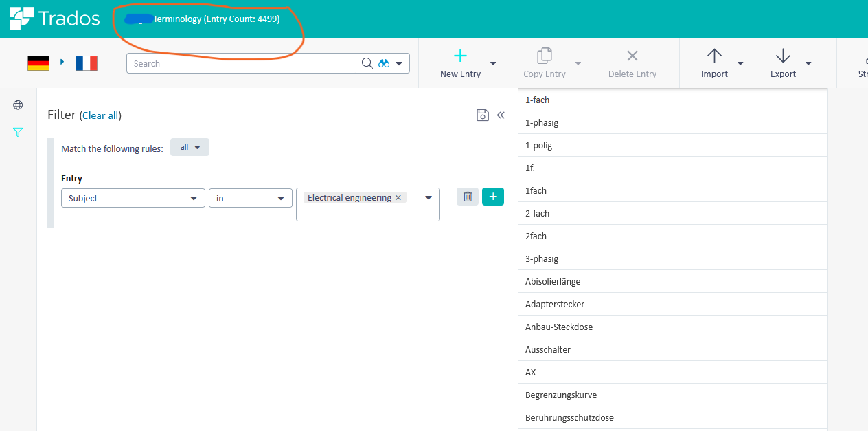Expand Copy Entry dropdown arrow

pyautogui.click(x=578, y=63)
